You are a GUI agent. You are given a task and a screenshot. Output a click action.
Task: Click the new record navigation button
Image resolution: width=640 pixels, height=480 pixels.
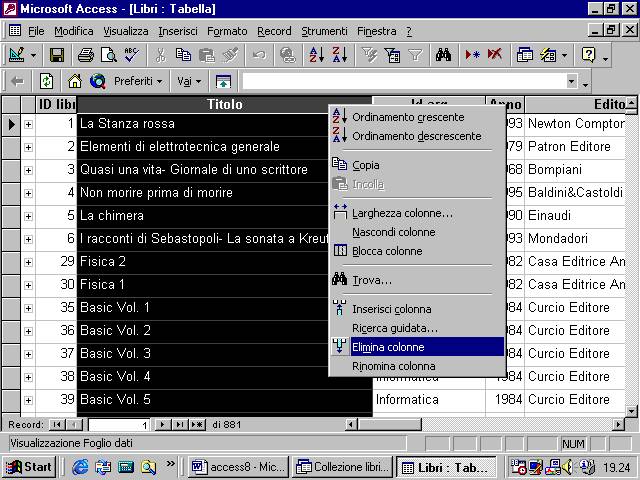pos(197,424)
